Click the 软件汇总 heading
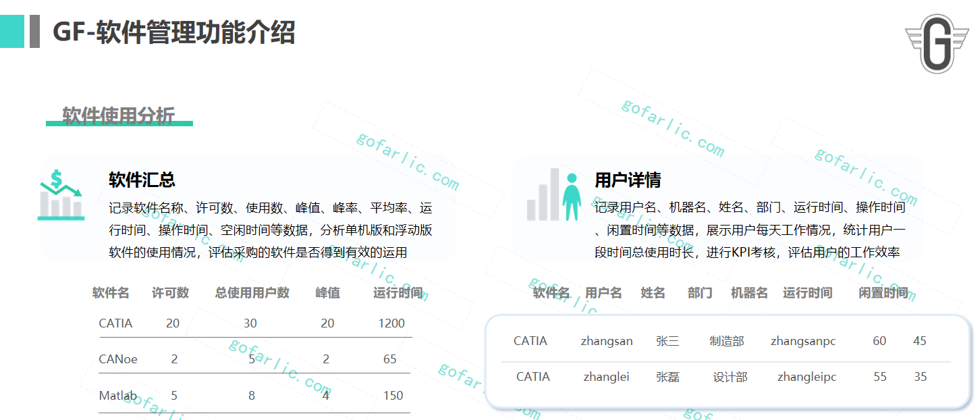 click(142, 180)
